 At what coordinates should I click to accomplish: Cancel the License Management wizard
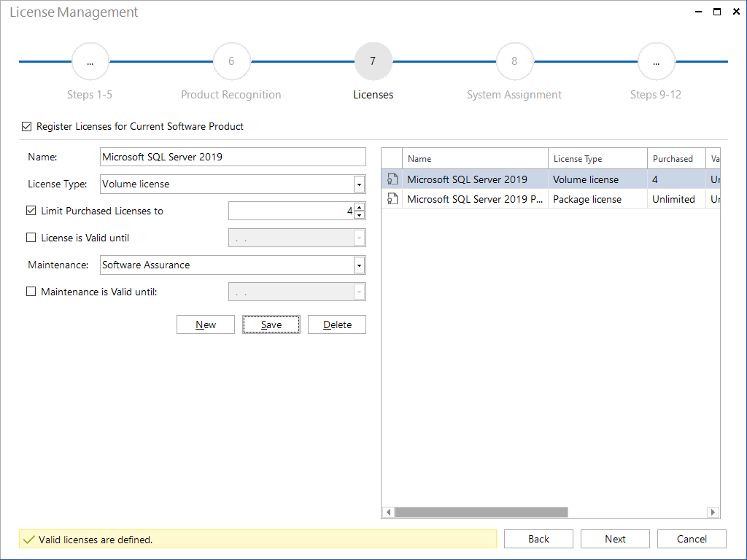tap(692, 539)
